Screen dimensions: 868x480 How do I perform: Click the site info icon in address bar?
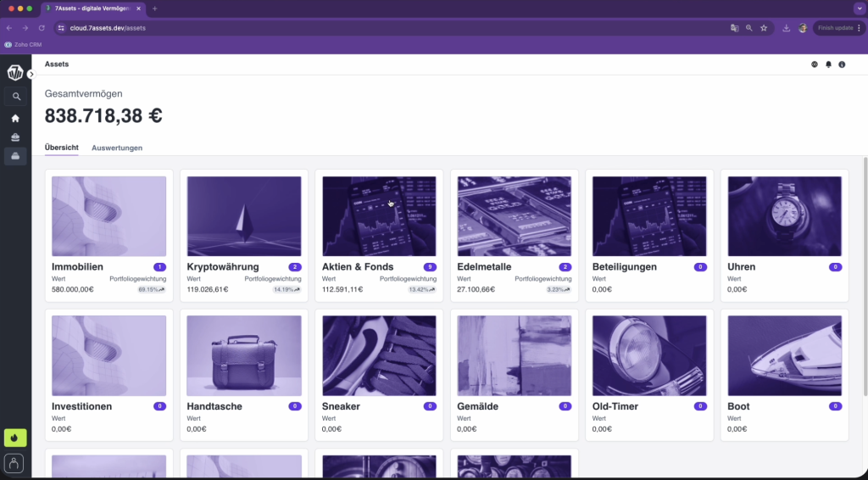pyautogui.click(x=61, y=28)
